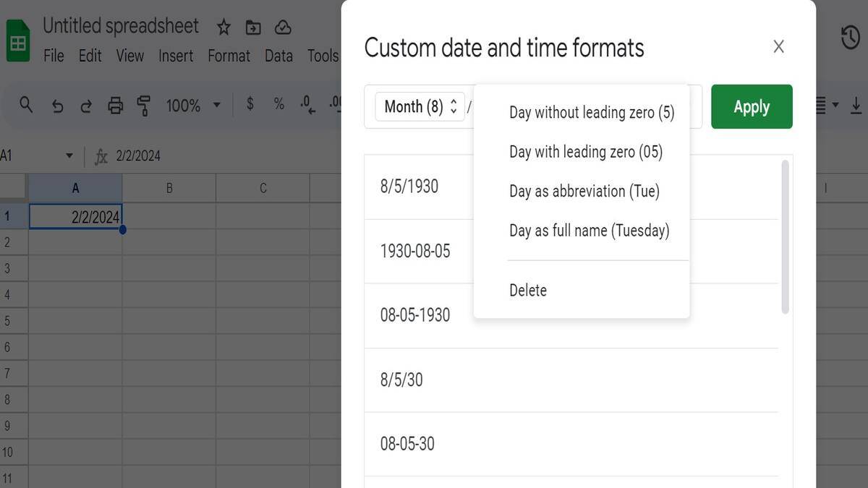The width and height of the screenshot is (868, 488).
Task: Pick the 1930-08-05 date format
Action: tap(415, 251)
